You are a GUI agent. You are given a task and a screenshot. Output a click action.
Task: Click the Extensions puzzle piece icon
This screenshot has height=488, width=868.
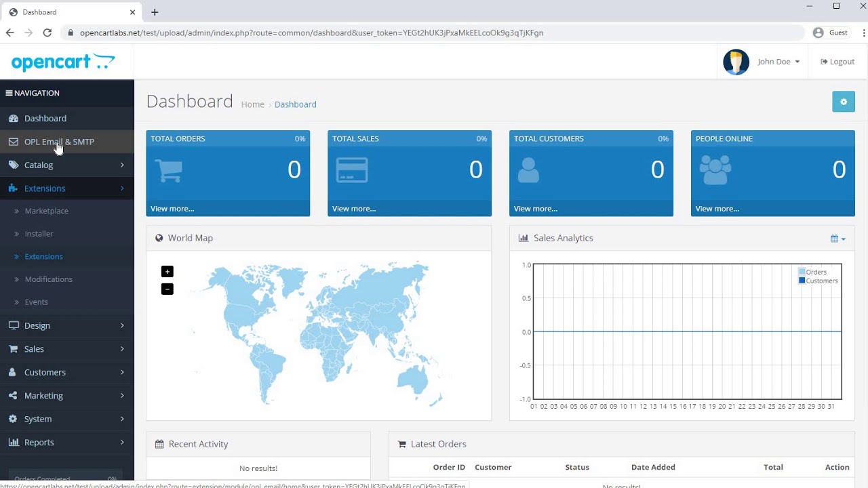point(14,188)
